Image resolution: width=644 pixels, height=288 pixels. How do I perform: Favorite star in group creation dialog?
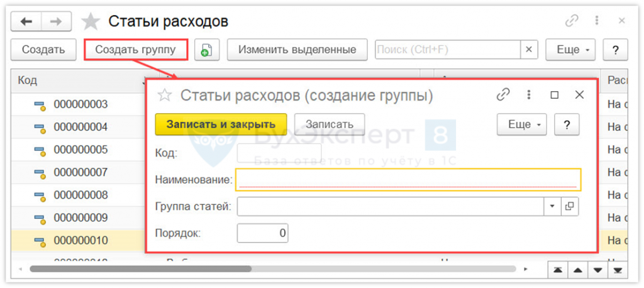(x=164, y=96)
